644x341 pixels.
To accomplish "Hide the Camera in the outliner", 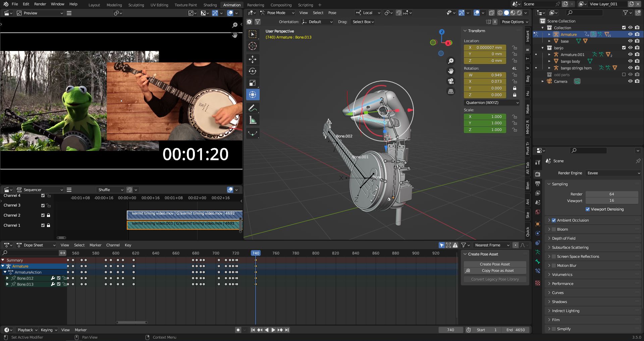I will [630, 81].
